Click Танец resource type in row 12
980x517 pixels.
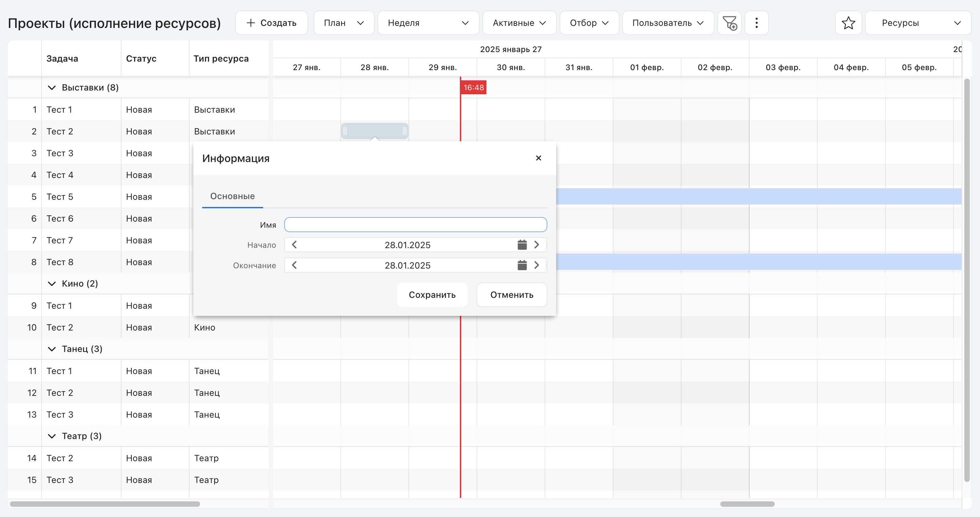[x=207, y=393]
